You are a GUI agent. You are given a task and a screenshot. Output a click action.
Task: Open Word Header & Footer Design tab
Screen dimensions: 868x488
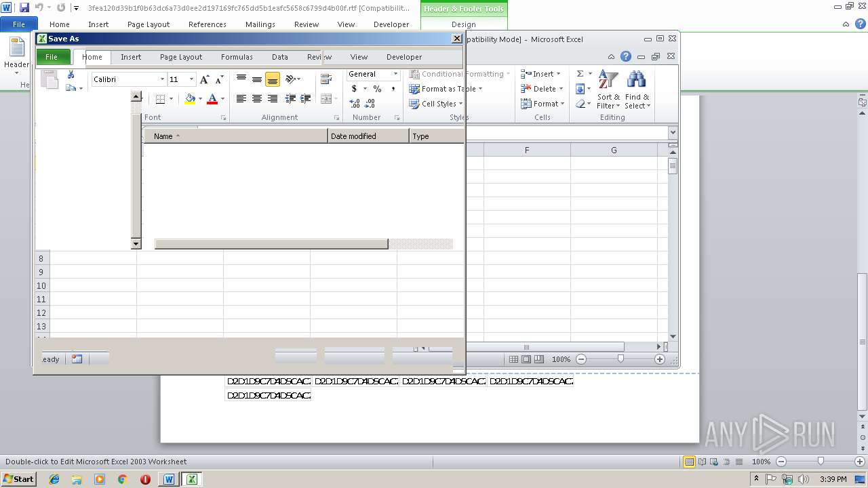tap(464, 24)
